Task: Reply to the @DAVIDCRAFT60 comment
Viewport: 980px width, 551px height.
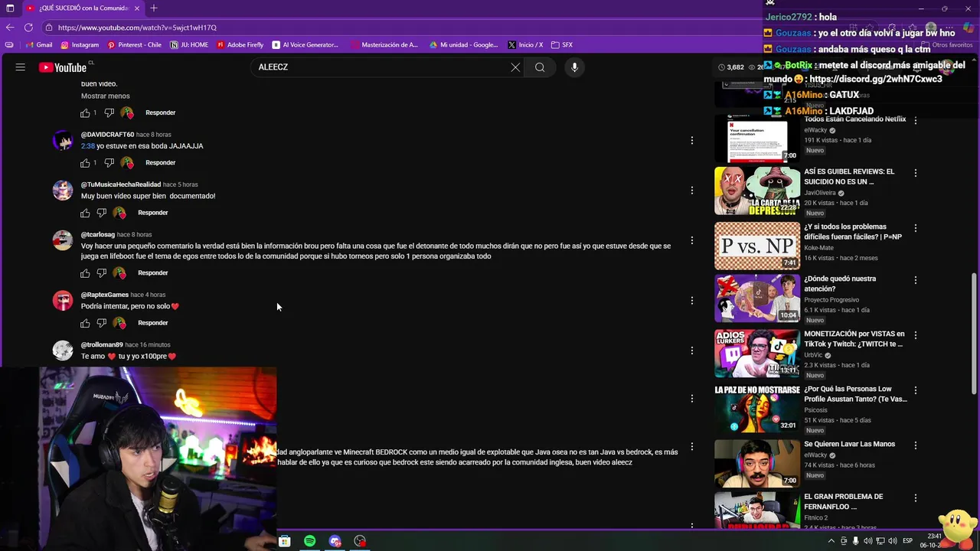Action: coord(160,163)
